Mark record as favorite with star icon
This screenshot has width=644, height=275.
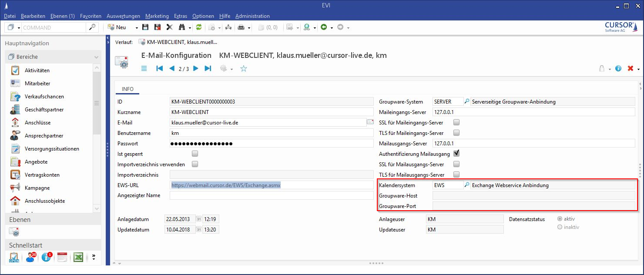[x=244, y=69]
